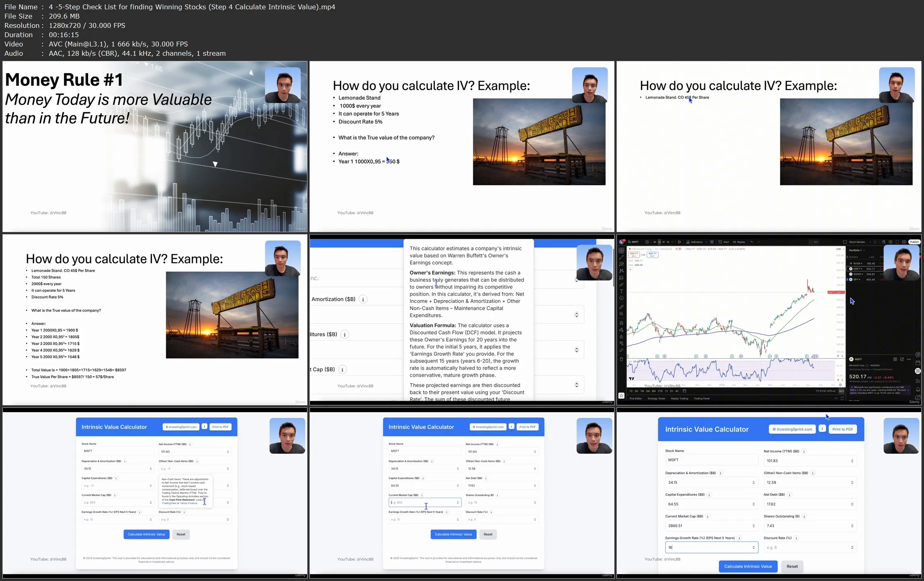Click Discount Rate info icon in growth-rate-16 frame
The height and width of the screenshot is (581, 924).
(x=796, y=538)
